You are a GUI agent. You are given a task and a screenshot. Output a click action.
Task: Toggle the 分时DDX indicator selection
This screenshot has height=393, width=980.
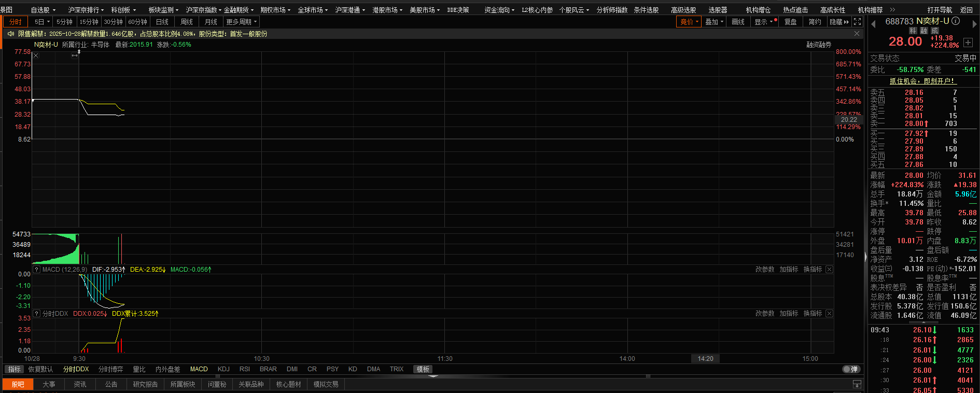coord(76,369)
